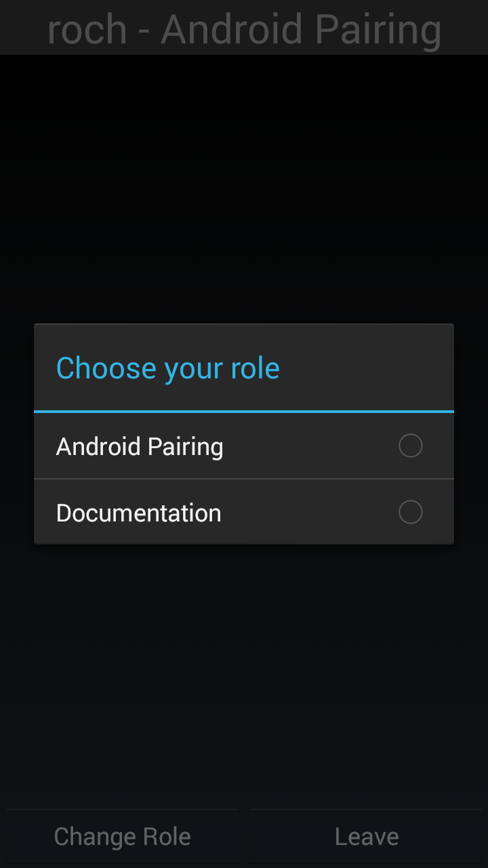Select the Documentation radio button

pos(411,512)
